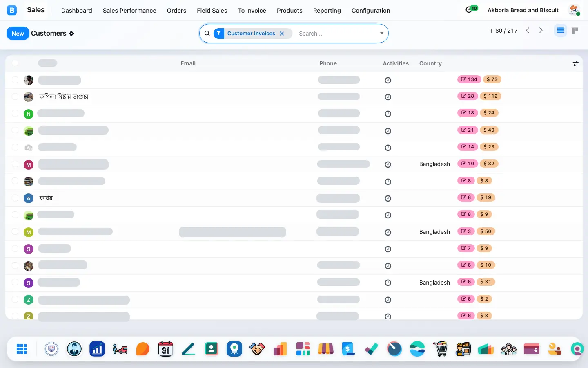
Task: Open the orange speech bubble Discuss app
Action: 143,349
